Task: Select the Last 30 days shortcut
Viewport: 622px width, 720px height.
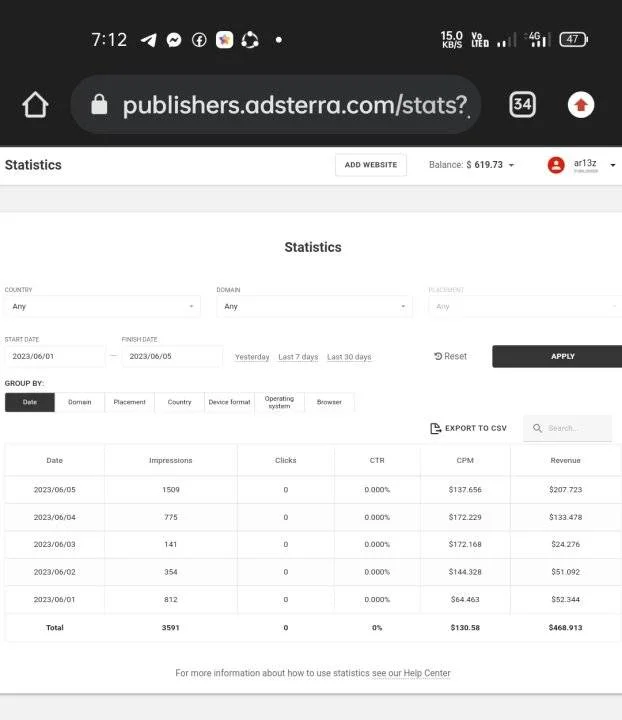Action: [x=349, y=357]
